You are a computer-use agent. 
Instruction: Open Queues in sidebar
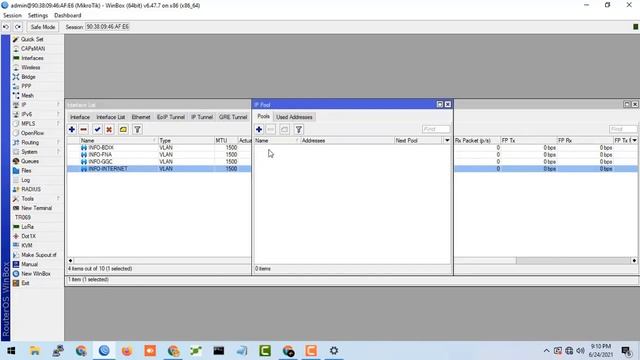coord(30,161)
